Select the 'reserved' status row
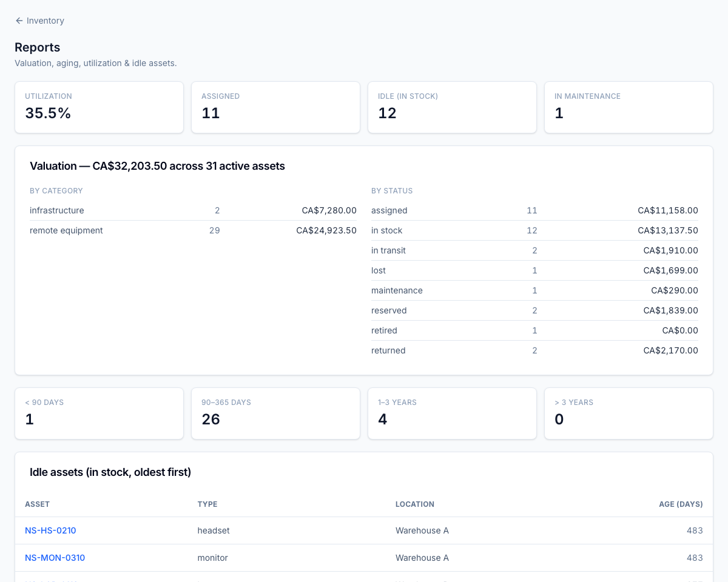The height and width of the screenshot is (582, 728). point(534,310)
